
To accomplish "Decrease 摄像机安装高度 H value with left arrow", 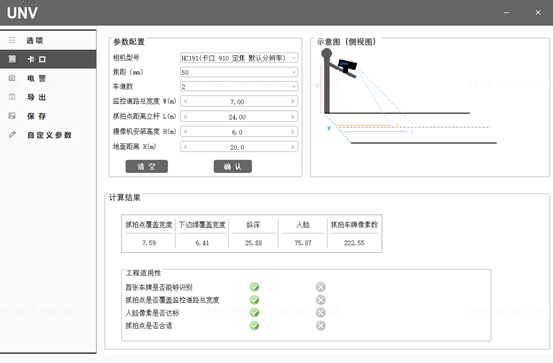I will tap(186, 132).
